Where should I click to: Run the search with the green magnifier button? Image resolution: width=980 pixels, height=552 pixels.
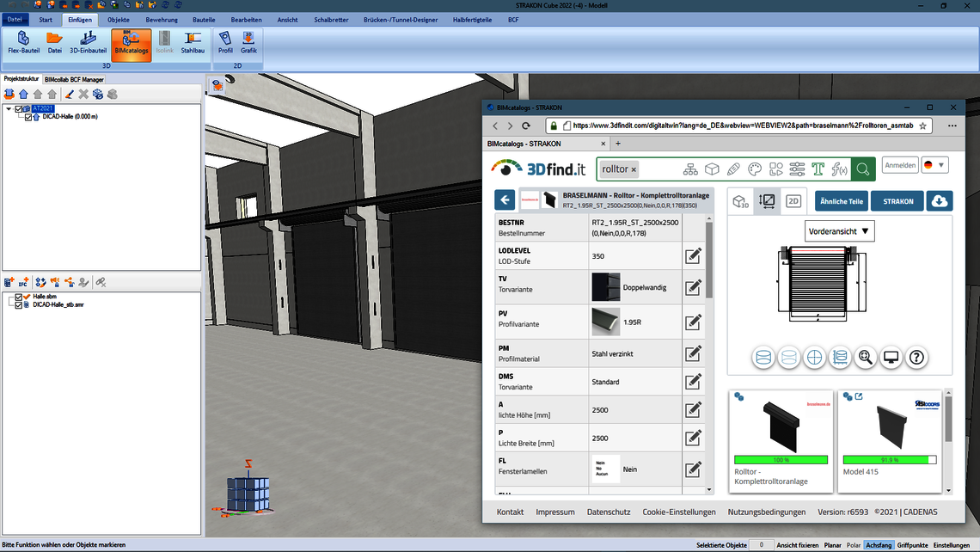862,169
